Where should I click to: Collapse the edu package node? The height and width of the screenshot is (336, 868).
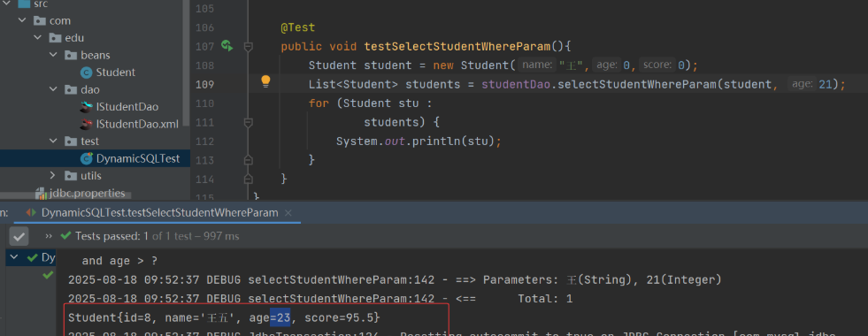point(38,38)
